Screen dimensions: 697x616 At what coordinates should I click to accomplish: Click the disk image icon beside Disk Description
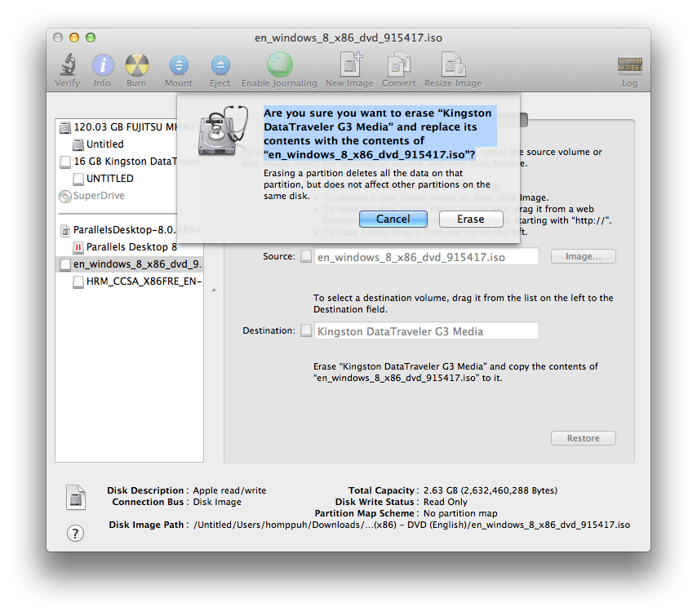point(76,497)
